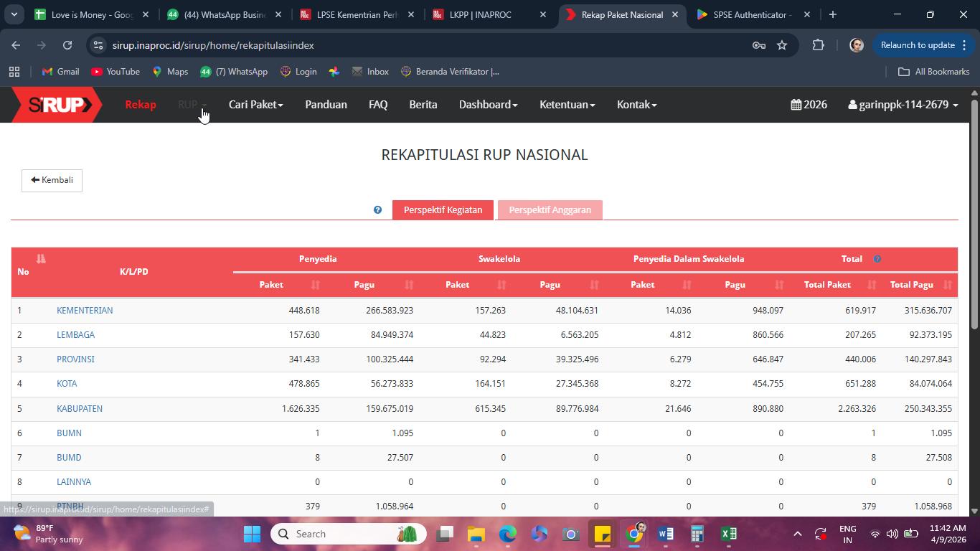Bookmark this page with the star icon

[782, 45]
